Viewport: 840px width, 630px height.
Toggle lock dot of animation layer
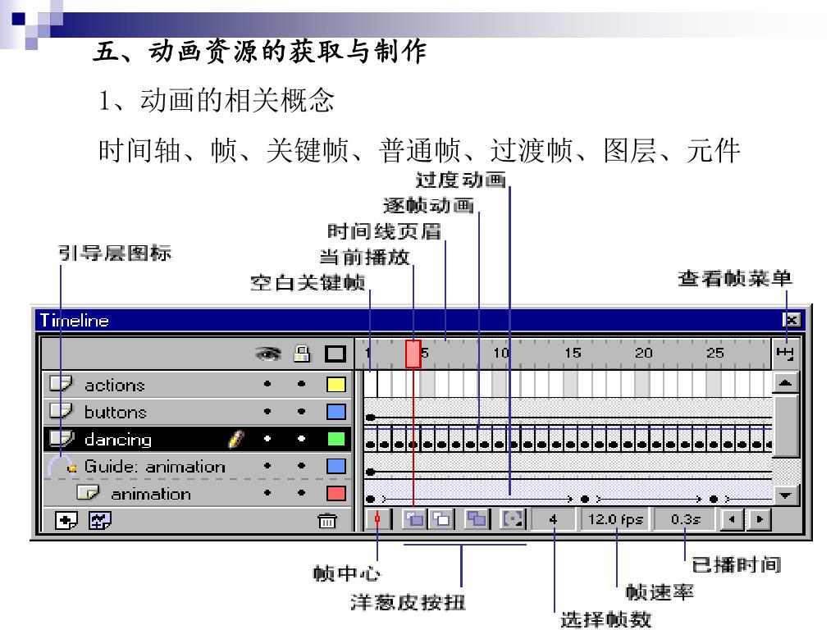[302, 493]
